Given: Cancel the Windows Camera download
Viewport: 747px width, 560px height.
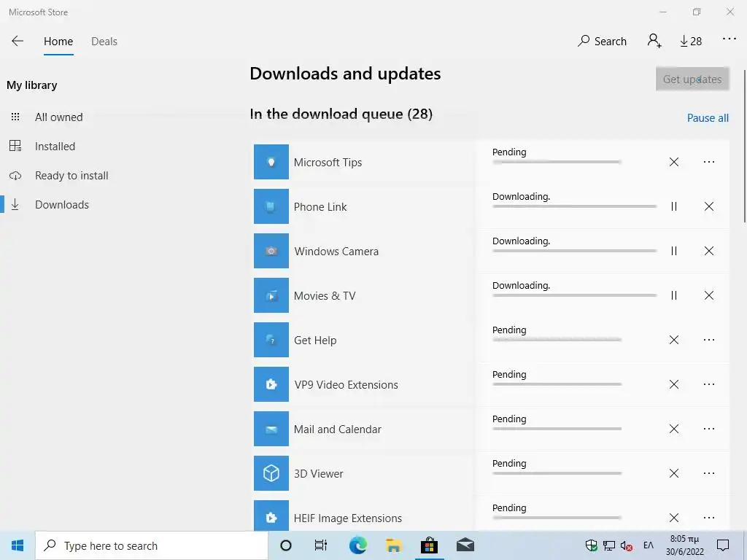Looking at the screenshot, I should click(x=709, y=251).
